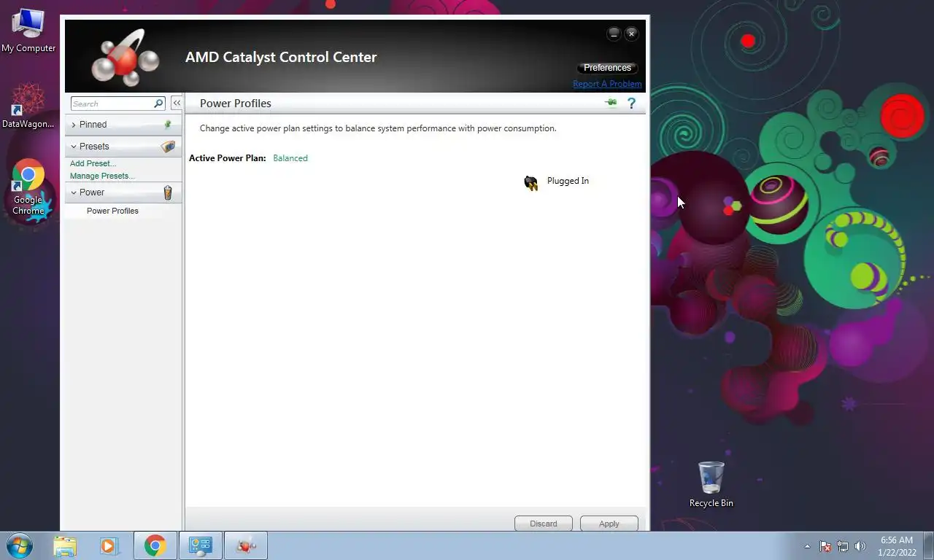Open the Google Chrome desktop shortcut
This screenshot has height=560, width=934.
[x=28, y=187]
